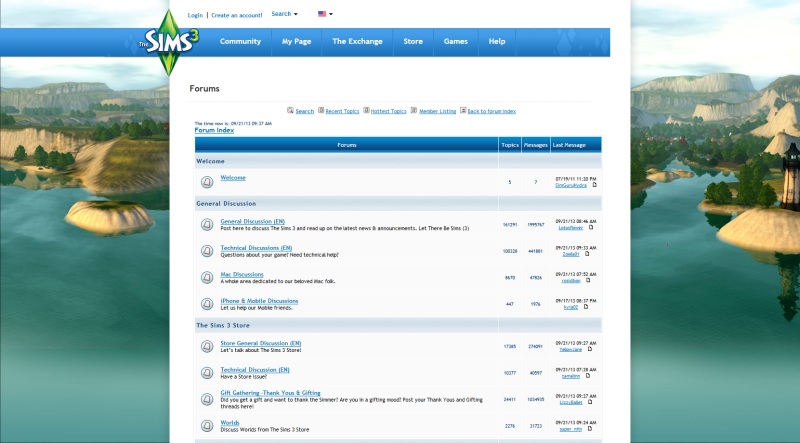Viewport: 800px width, 443px height.
Task: Click the Forum Index link
Action: point(214,130)
